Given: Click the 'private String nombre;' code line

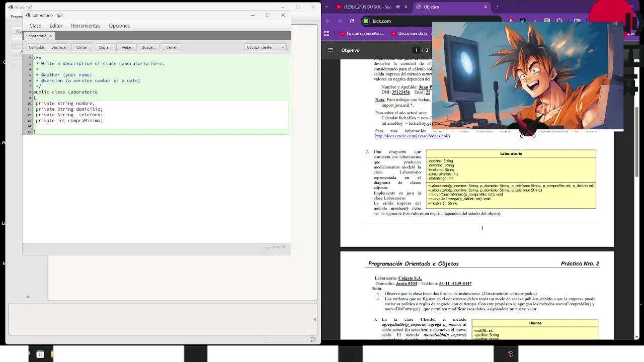Looking at the screenshot, I should (65, 104).
